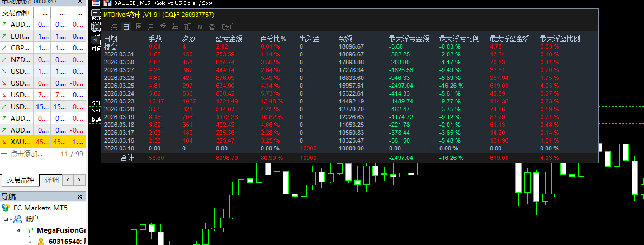
Task: Click the green up arrow on EUR row
Action: point(4,36)
